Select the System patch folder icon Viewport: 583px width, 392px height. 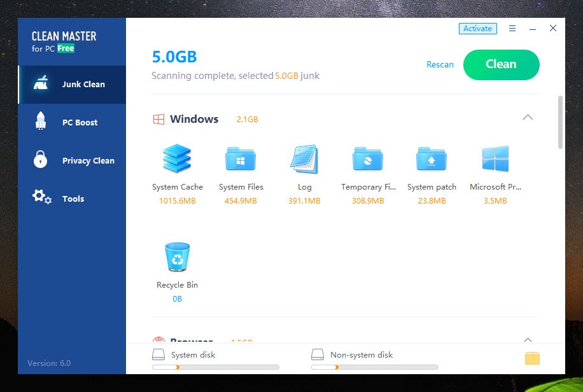[x=432, y=159]
